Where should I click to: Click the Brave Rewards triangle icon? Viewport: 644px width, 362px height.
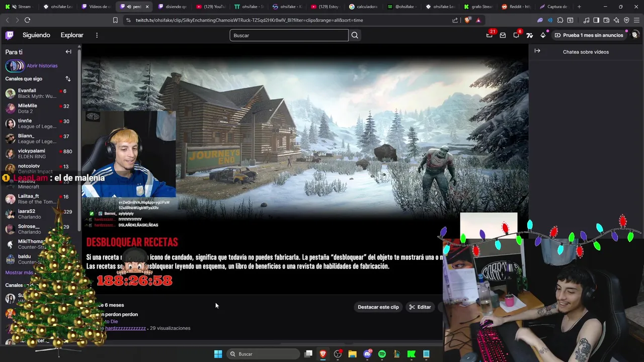[x=478, y=20]
